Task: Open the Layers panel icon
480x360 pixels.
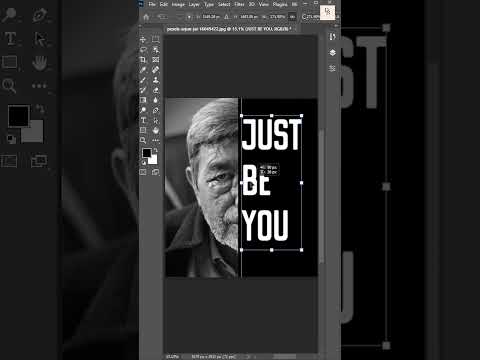Action: click(332, 53)
